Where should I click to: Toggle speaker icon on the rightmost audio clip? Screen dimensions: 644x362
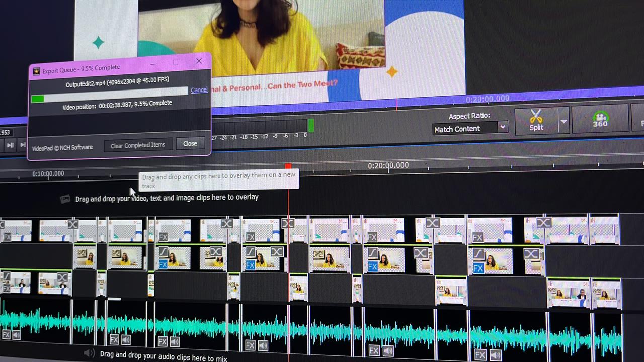pos(495,355)
